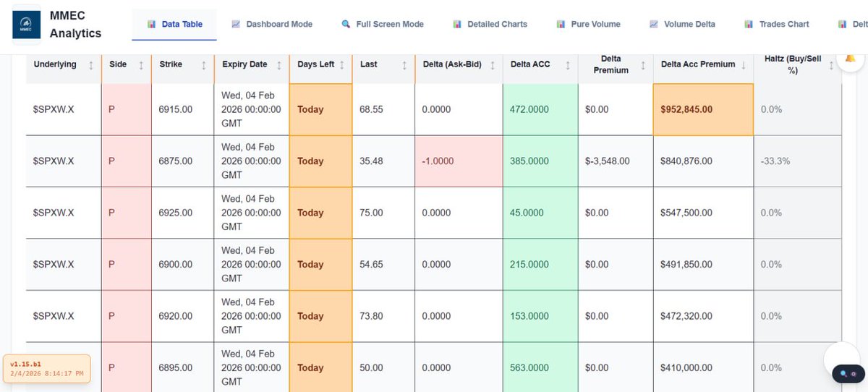Click Strike column header text

point(171,64)
